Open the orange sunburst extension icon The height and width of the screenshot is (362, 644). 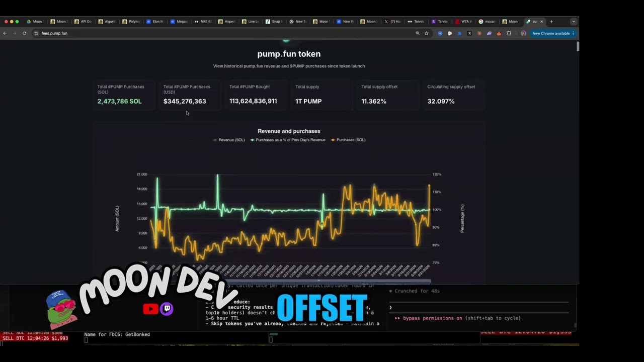coord(479,33)
